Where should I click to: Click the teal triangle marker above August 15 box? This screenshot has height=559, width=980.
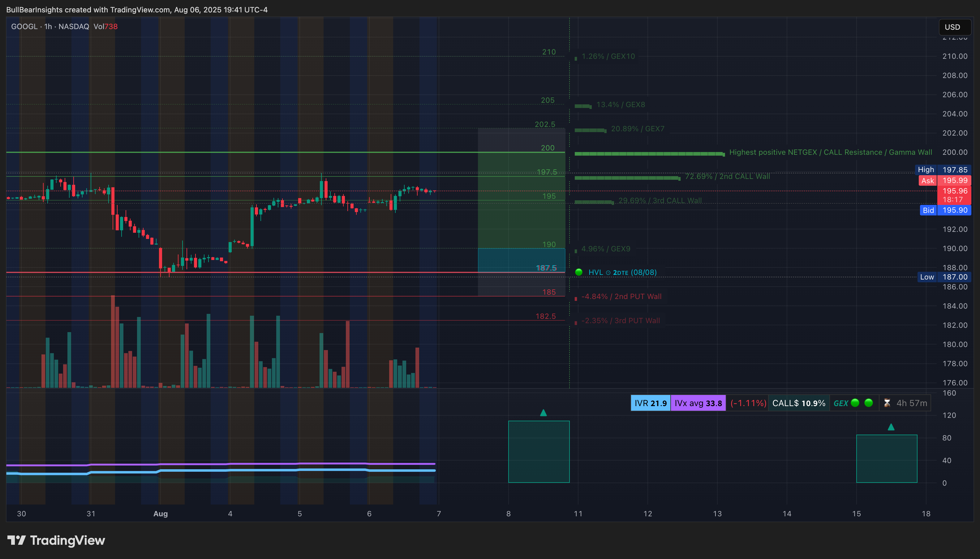click(891, 427)
